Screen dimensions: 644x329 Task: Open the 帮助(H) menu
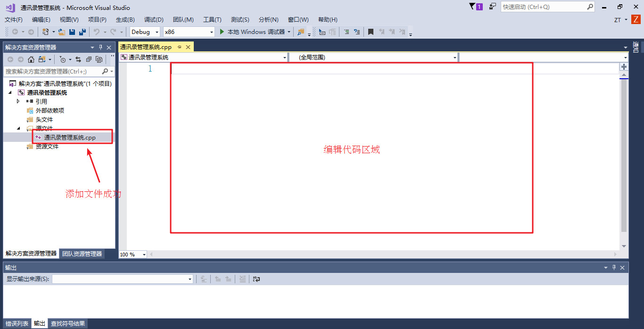[x=328, y=20]
